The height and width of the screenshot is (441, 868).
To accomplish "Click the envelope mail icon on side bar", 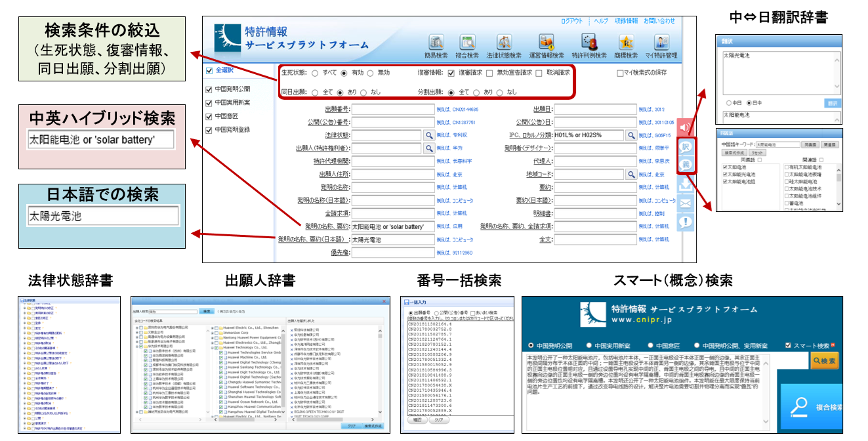I will [685, 203].
